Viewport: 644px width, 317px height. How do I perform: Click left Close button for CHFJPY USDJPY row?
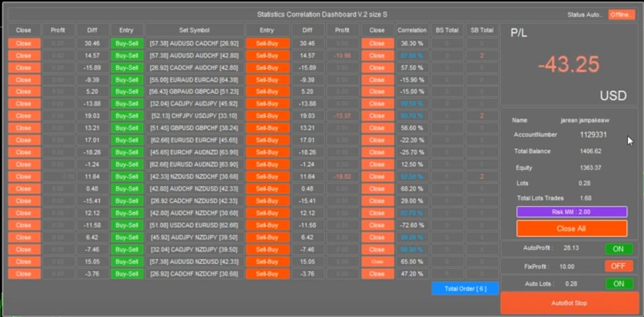point(24,116)
